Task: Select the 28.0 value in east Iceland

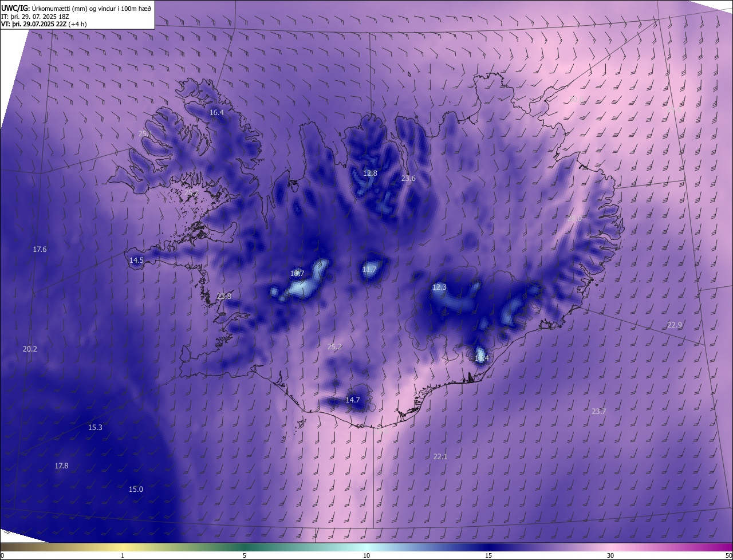Action: point(574,219)
